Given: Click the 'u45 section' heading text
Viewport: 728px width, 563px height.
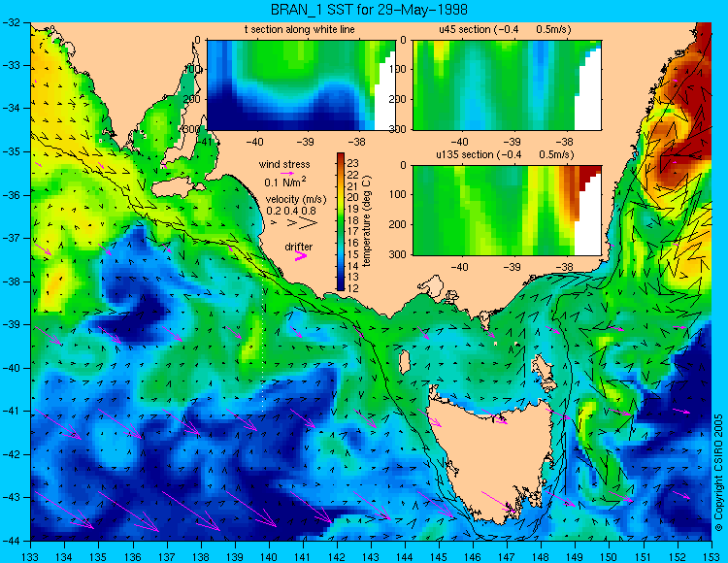Looking at the screenshot, I should [465, 30].
